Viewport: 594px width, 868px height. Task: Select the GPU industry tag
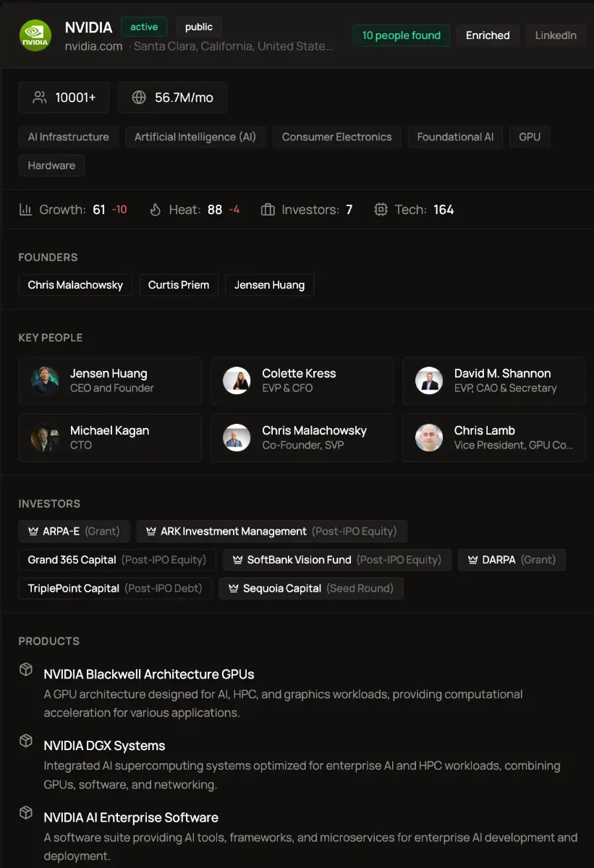pyautogui.click(x=530, y=137)
